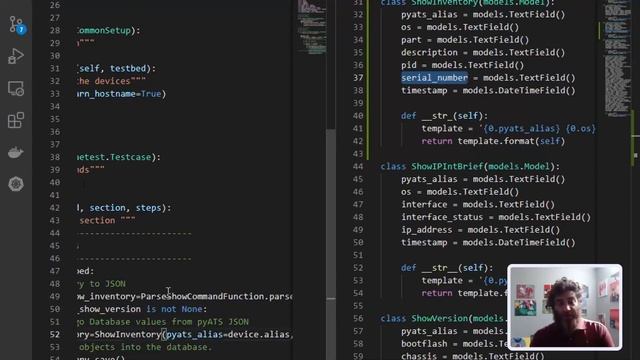Image resolution: width=640 pixels, height=360 pixels.
Task: Open the Extensions view
Action: pyautogui.click(x=16, y=120)
